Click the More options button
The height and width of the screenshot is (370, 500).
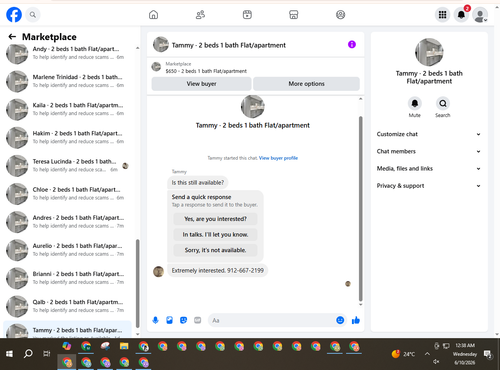(x=306, y=84)
